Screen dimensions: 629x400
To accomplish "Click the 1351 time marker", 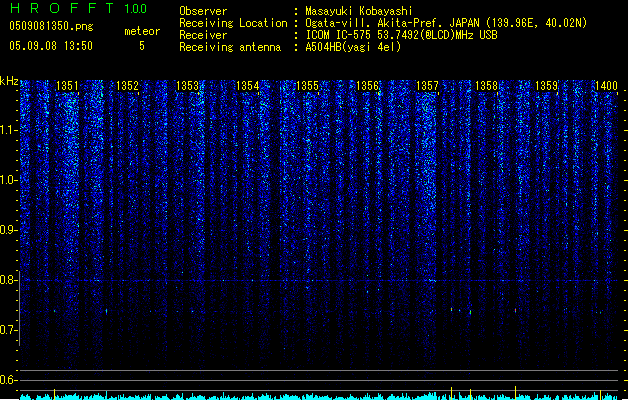I will coord(67,86).
